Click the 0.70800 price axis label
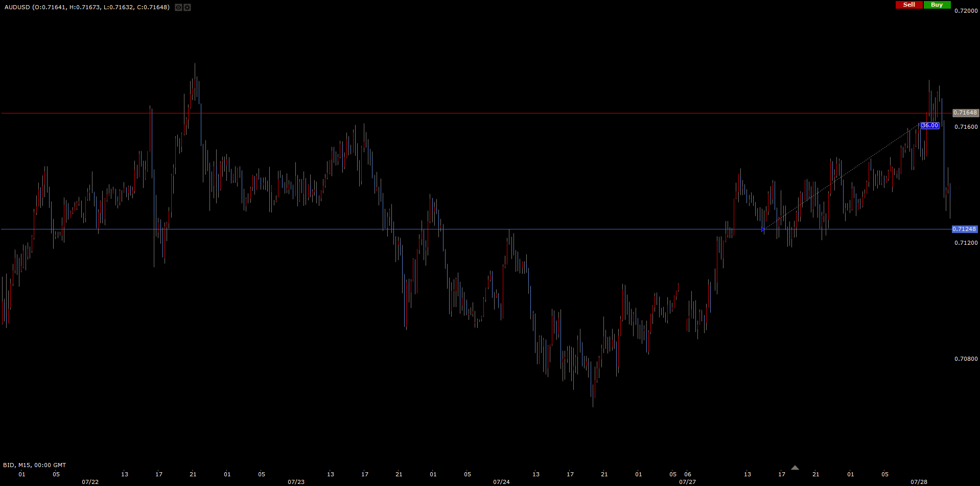 (966, 359)
